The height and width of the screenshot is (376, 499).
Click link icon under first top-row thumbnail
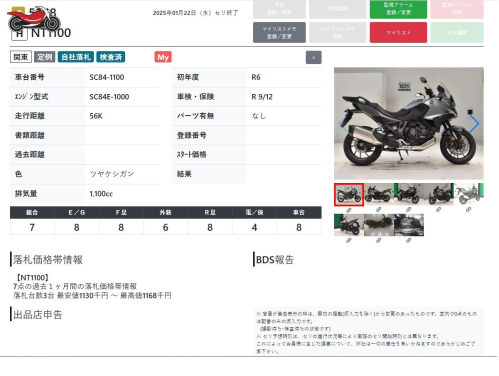(349, 210)
